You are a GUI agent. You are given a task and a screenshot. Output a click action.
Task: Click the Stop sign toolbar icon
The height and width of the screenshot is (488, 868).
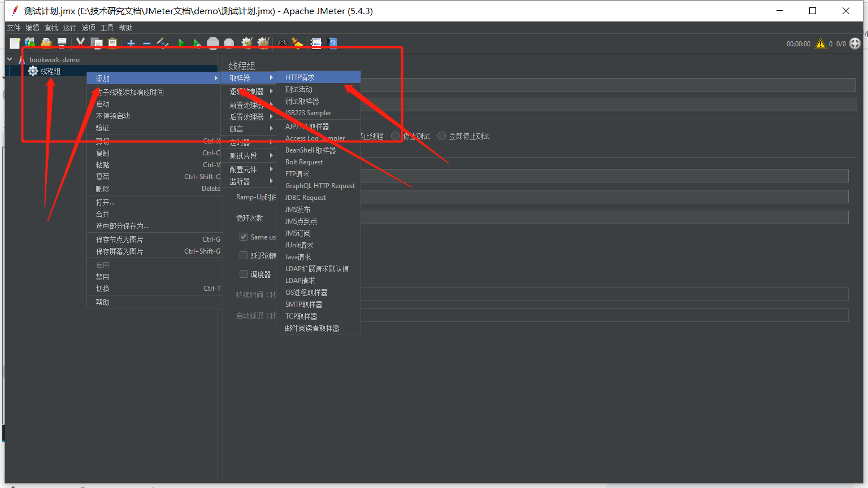(213, 43)
